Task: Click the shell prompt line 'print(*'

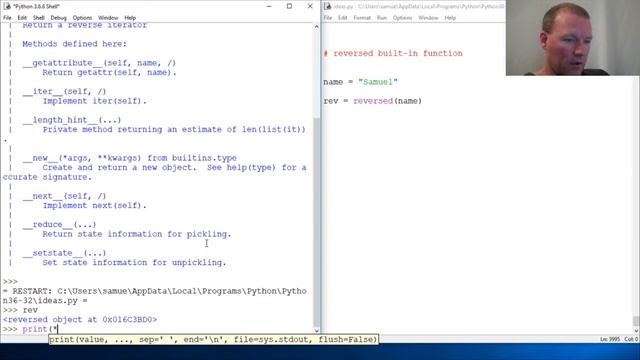Action: (x=31, y=329)
